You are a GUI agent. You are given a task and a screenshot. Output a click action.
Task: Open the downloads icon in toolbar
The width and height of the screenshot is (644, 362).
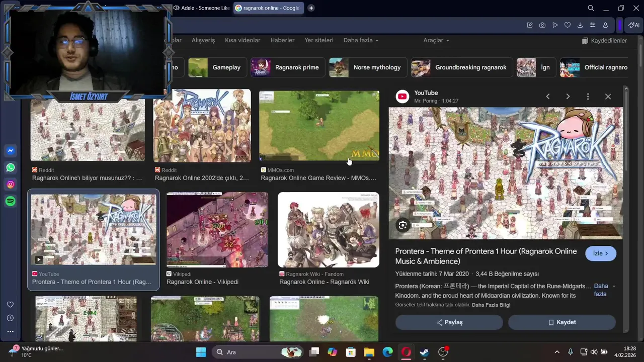pyautogui.click(x=580, y=25)
